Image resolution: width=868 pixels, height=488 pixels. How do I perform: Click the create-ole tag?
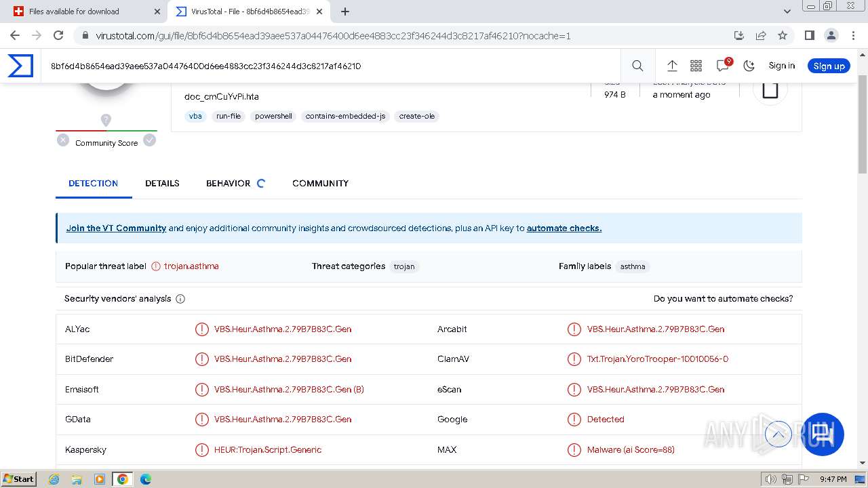point(416,116)
